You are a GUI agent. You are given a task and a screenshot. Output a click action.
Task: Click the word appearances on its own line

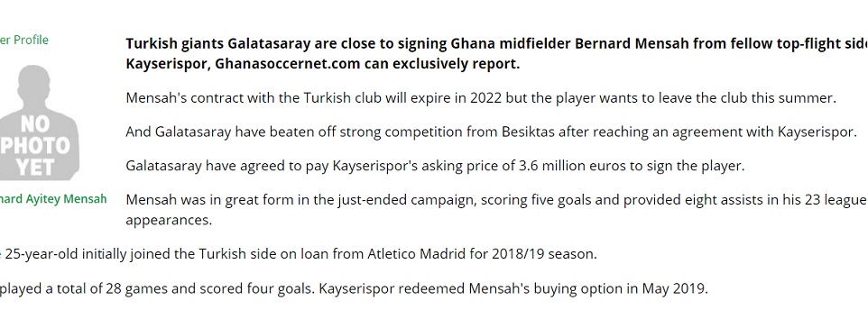click(169, 220)
